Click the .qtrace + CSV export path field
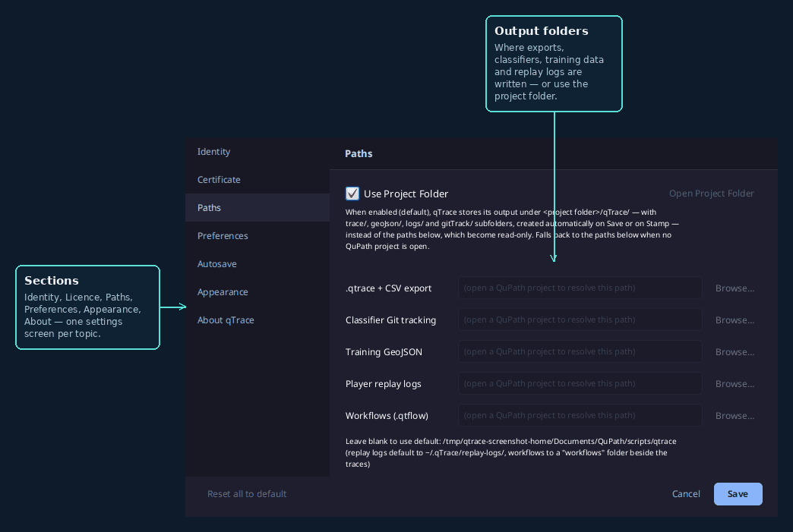Image resolution: width=793 pixels, height=532 pixels. [x=580, y=288]
